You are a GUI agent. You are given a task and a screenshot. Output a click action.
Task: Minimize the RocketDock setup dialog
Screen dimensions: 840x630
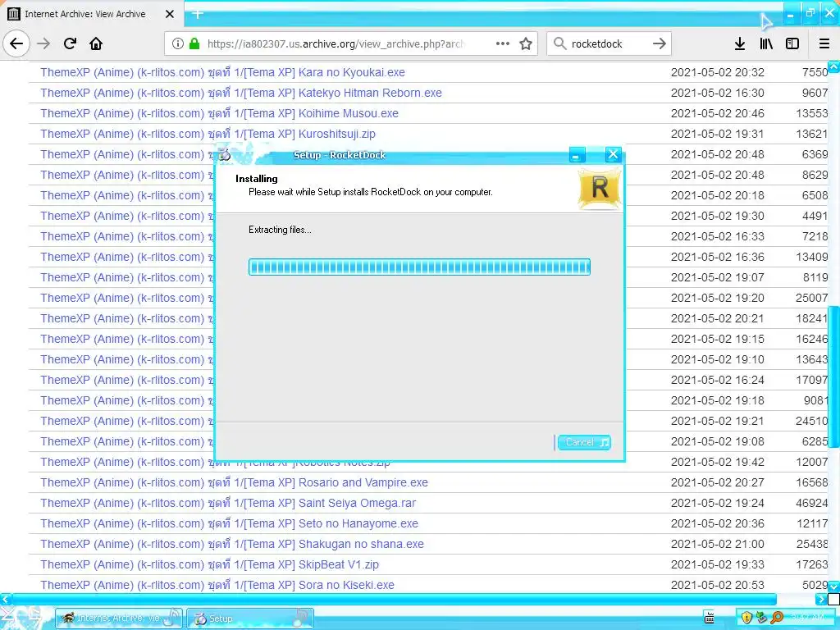(x=577, y=155)
